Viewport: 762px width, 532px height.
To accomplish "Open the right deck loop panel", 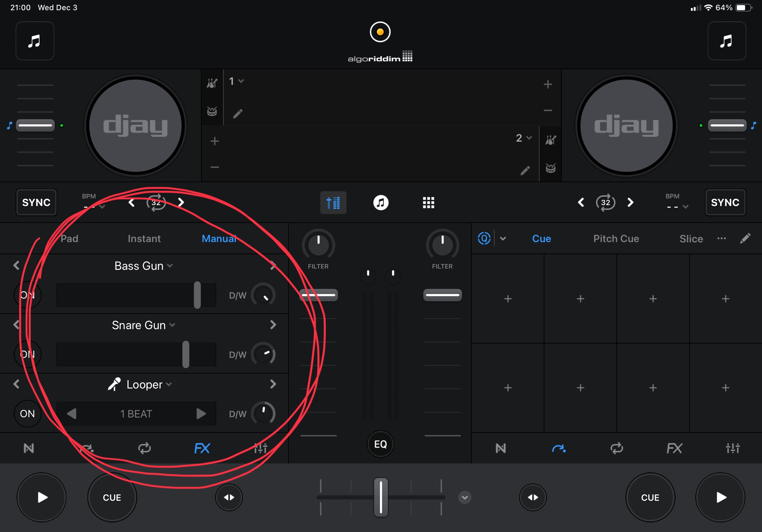I will coord(616,448).
